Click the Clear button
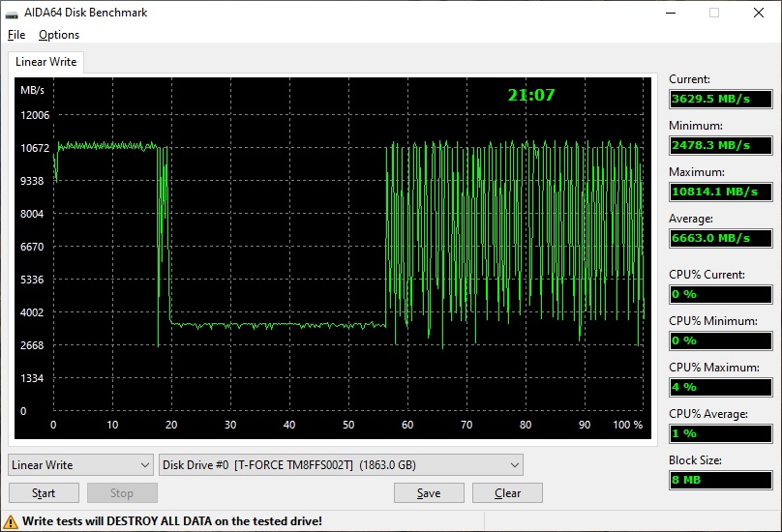Screen dimensions: 782x532 tap(507, 493)
